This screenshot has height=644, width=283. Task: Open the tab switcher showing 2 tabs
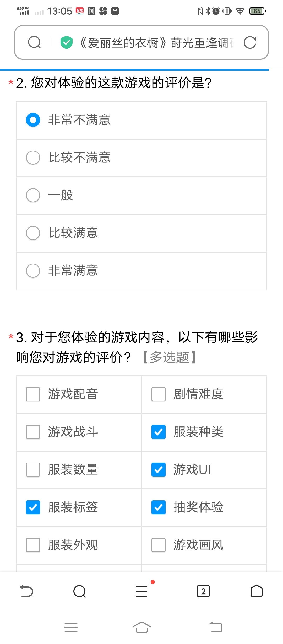tap(203, 591)
